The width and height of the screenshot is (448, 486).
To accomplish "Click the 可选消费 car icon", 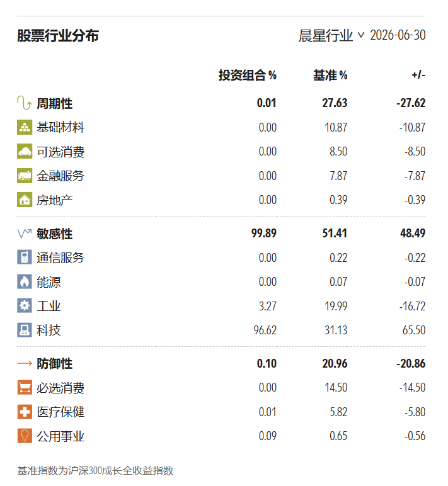I will coord(25,151).
